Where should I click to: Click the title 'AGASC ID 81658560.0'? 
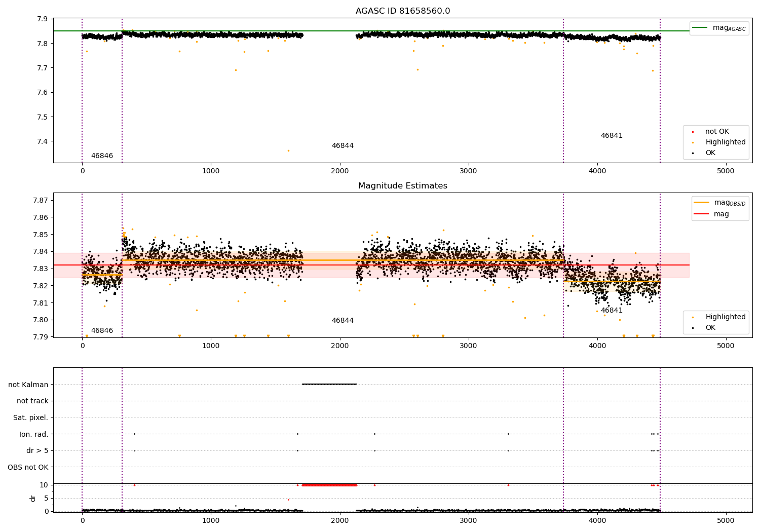click(x=403, y=11)
